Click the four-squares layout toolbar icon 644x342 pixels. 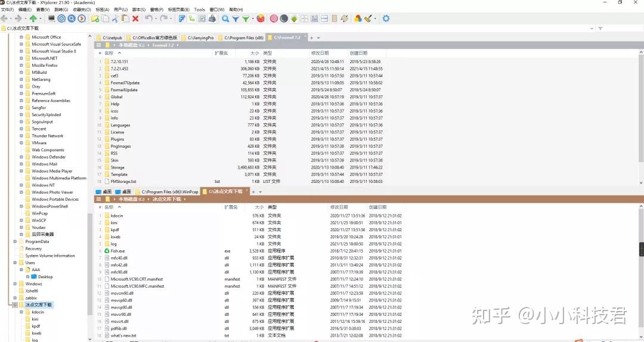304,18
